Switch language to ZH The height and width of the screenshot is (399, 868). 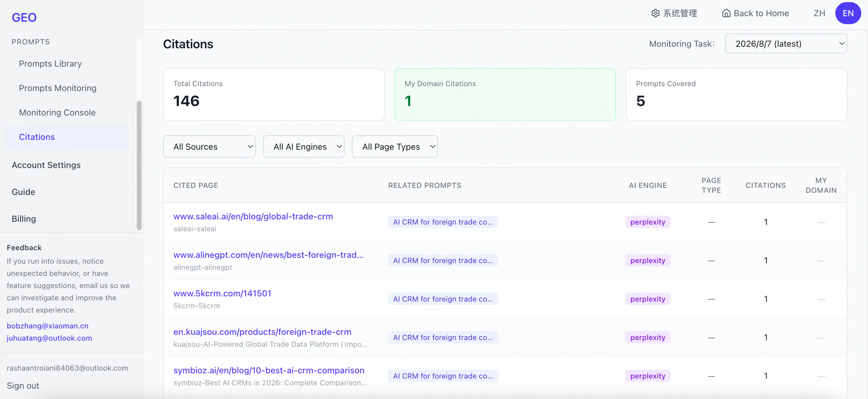pos(819,13)
